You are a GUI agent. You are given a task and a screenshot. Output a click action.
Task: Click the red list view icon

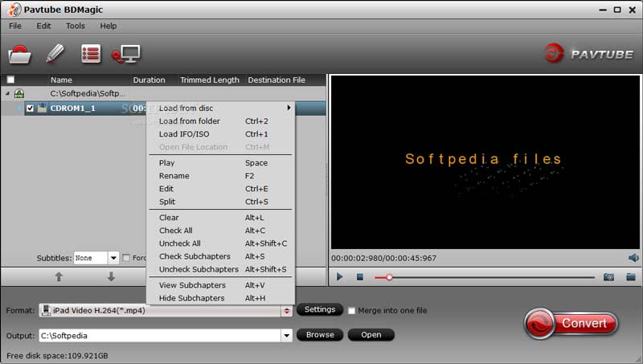pos(91,54)
